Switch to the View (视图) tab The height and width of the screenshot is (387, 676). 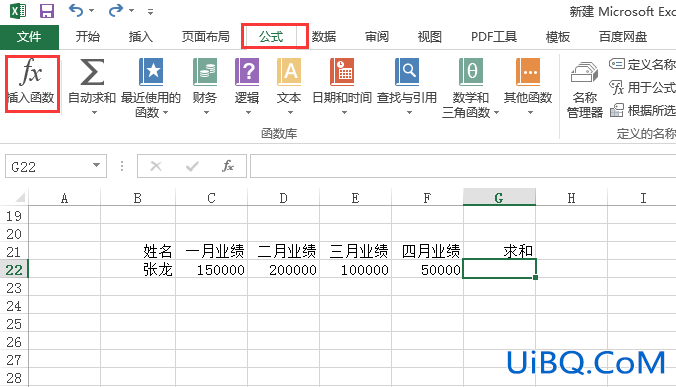429,37
